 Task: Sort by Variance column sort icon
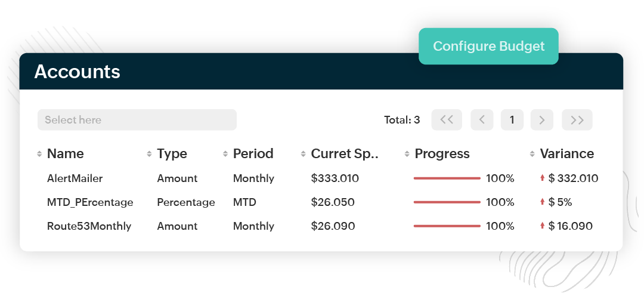(x=532, y=154)
